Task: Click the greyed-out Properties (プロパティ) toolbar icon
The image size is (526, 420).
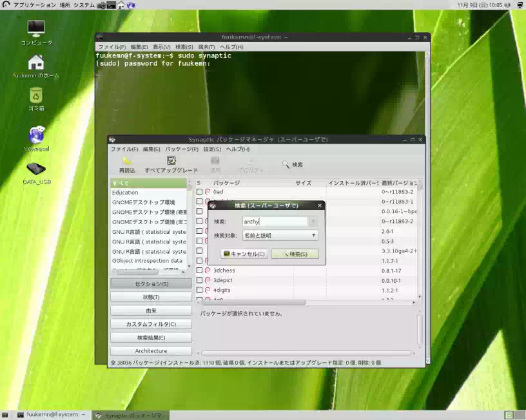Action: 251,160
